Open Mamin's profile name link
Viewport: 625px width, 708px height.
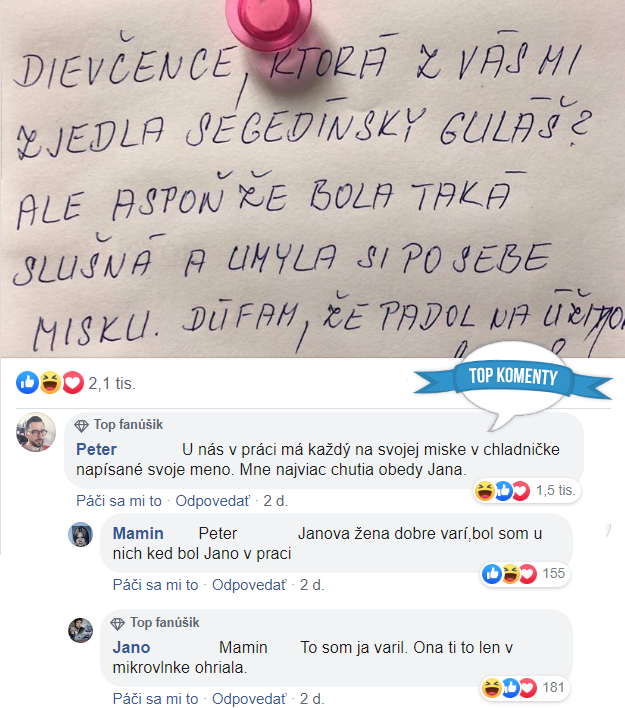tap(138, 534)
